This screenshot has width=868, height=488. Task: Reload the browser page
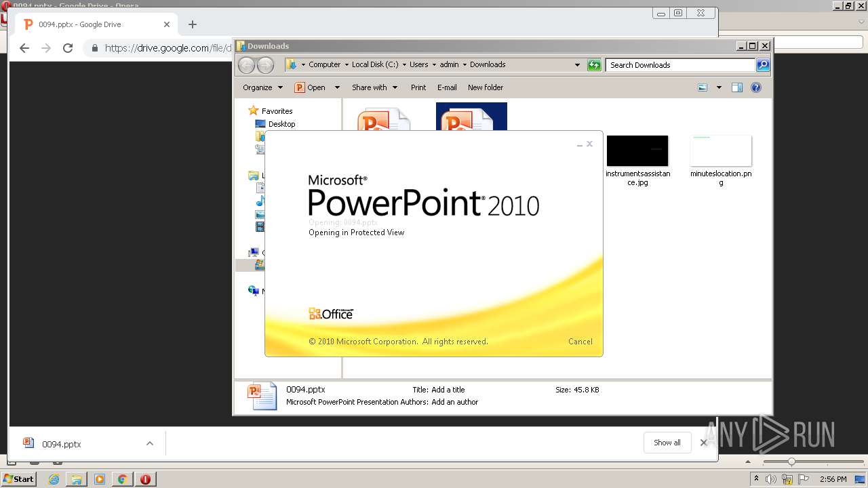(x=68, y=48)
